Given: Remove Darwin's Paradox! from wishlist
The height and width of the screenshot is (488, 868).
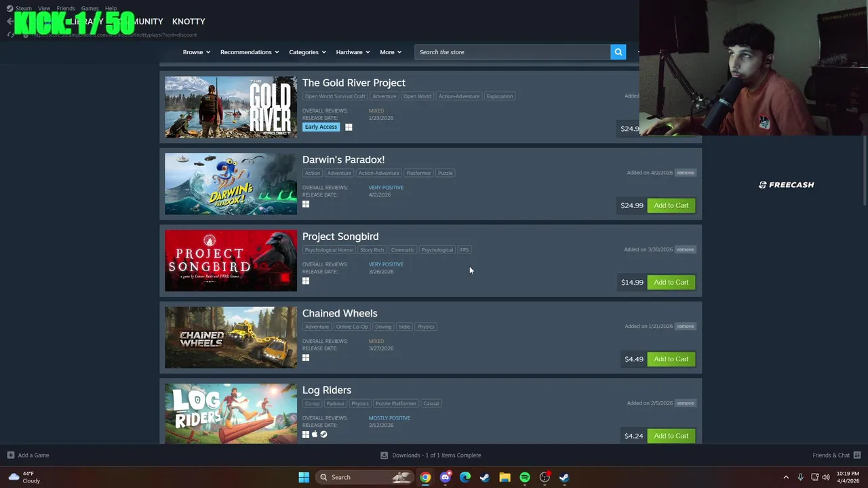Looking at the screenshot, I should 685,173.
